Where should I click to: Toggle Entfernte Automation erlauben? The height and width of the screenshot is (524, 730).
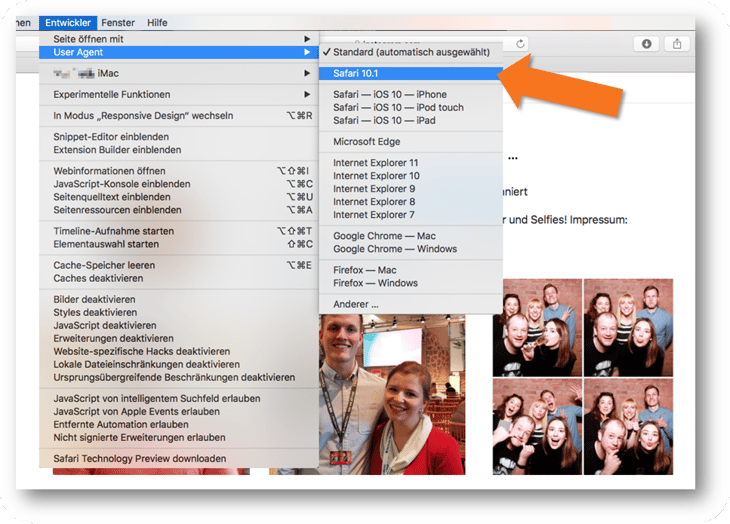tap(179, 425)
